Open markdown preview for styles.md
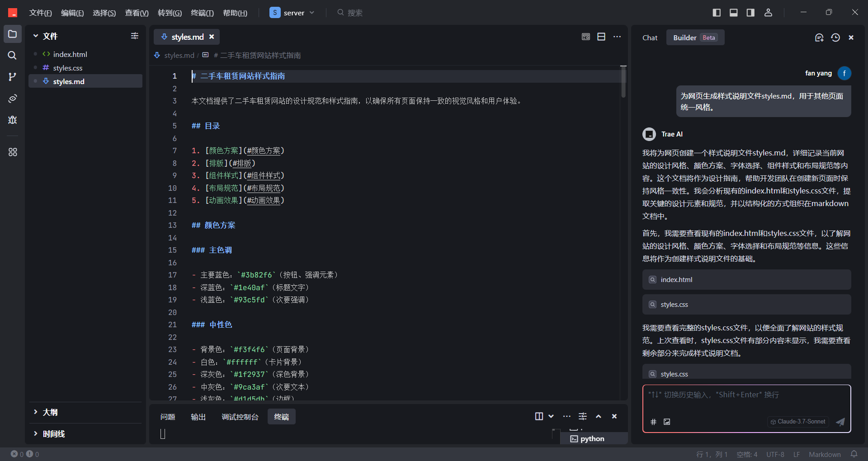Screen dimensions: 868x461 coord(586,37)
